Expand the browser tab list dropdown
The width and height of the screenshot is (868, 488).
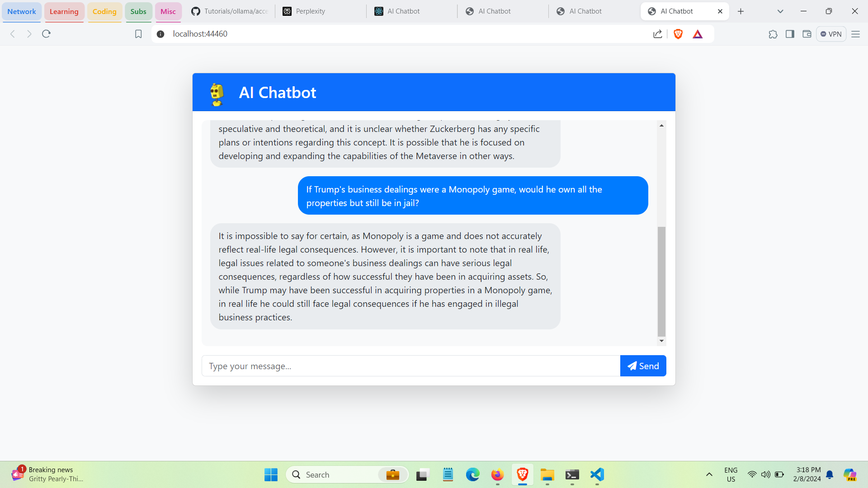[780, 11]
